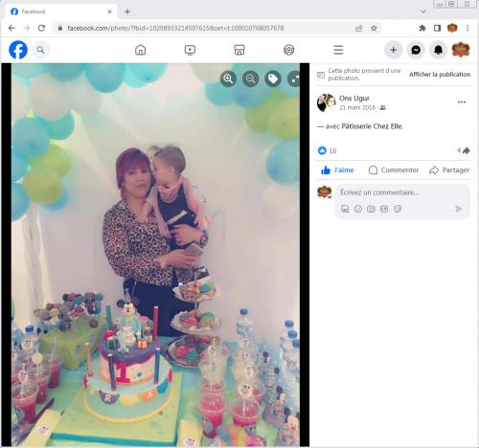Click Afficher la publication link
The width and height of the screenshot is (479, 448).
440,75
